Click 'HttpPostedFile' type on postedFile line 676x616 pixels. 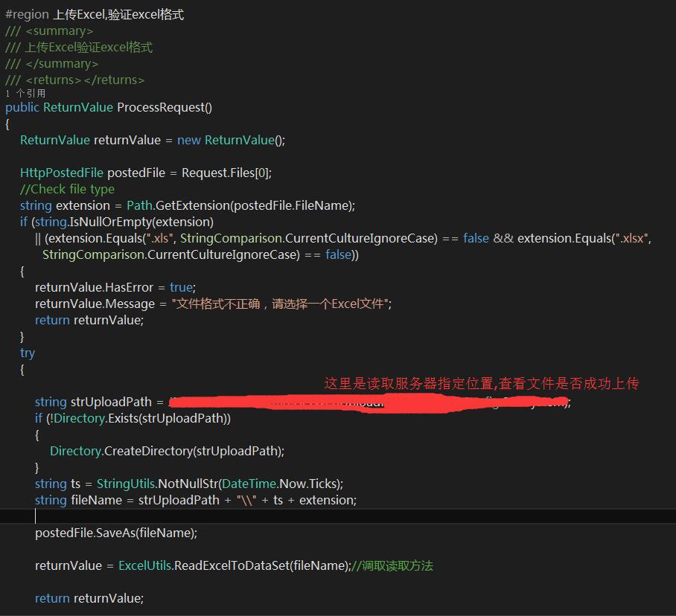click(x=62, y=173)
